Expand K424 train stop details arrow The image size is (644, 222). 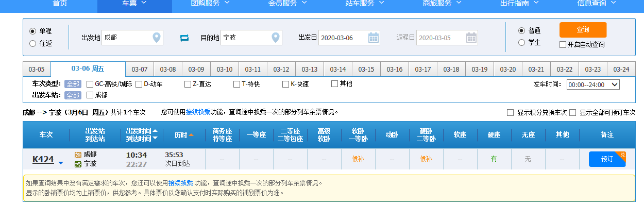pyautogui.click(x=61, y=163)
